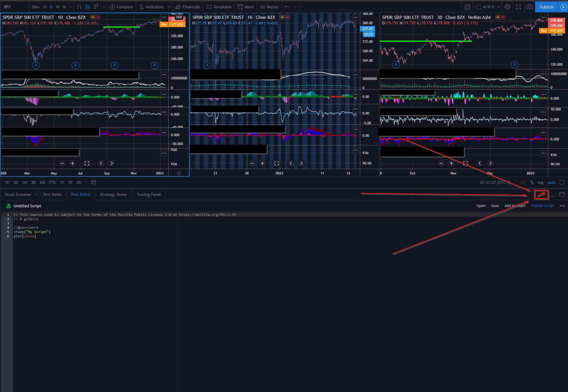Click Add to Chart
The image size is (568, 392).
pos(515,206)
